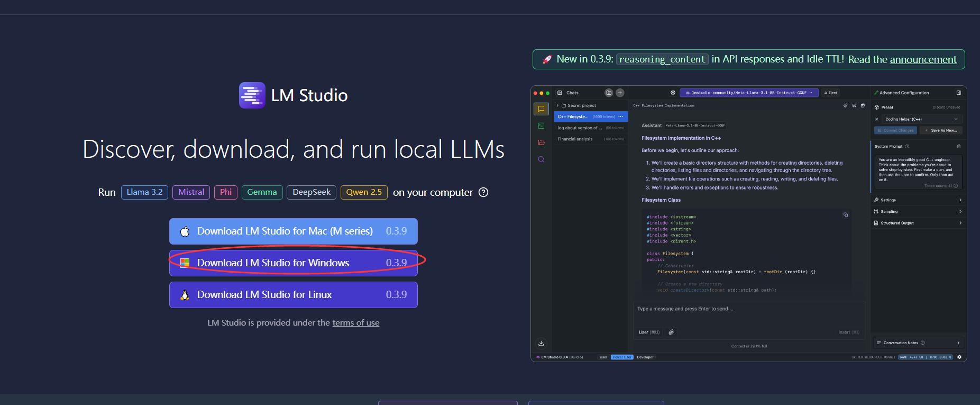This screenshot has height=405, width=980.
Task: Open the terms of use link
Action: point(356,323)
